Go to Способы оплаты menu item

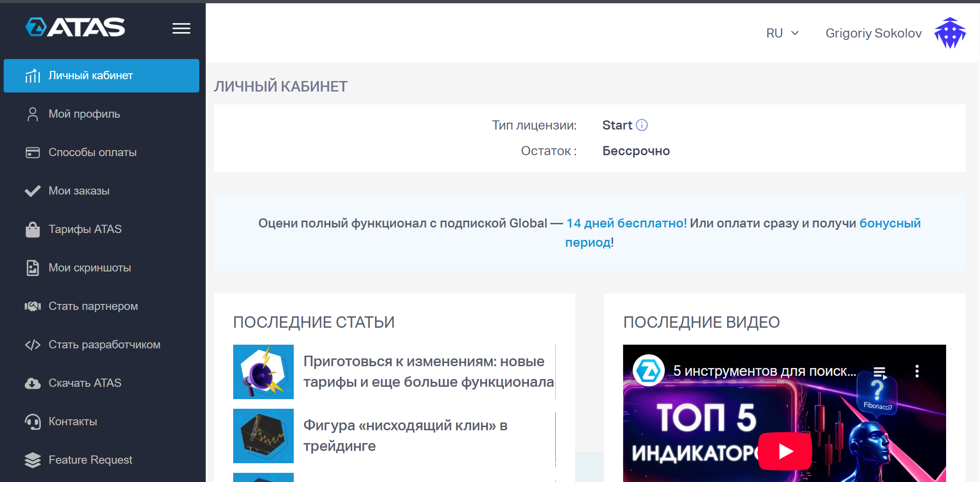(93, 152)
